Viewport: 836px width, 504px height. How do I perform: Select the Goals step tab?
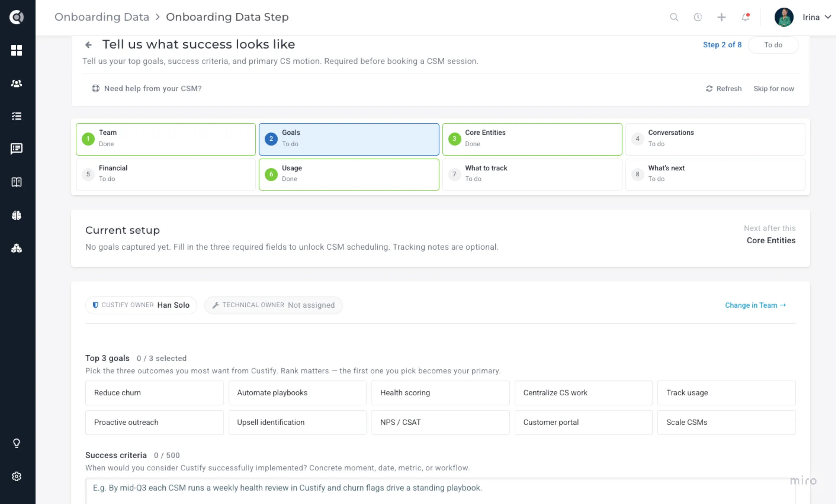point(349,139)
